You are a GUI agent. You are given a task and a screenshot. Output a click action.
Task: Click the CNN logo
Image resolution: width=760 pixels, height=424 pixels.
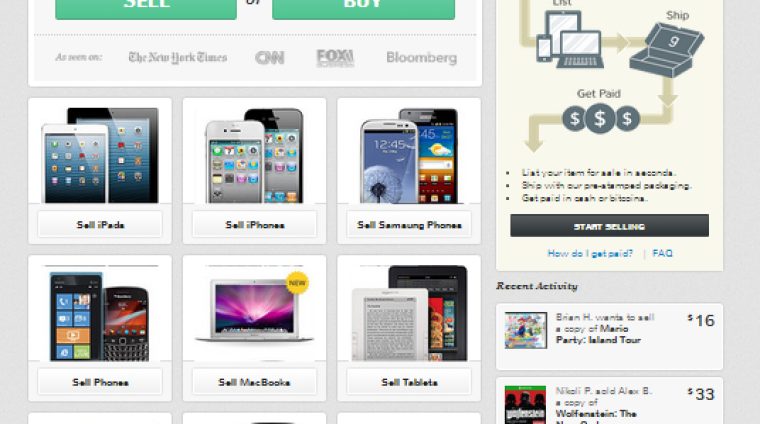coord(269,58)
